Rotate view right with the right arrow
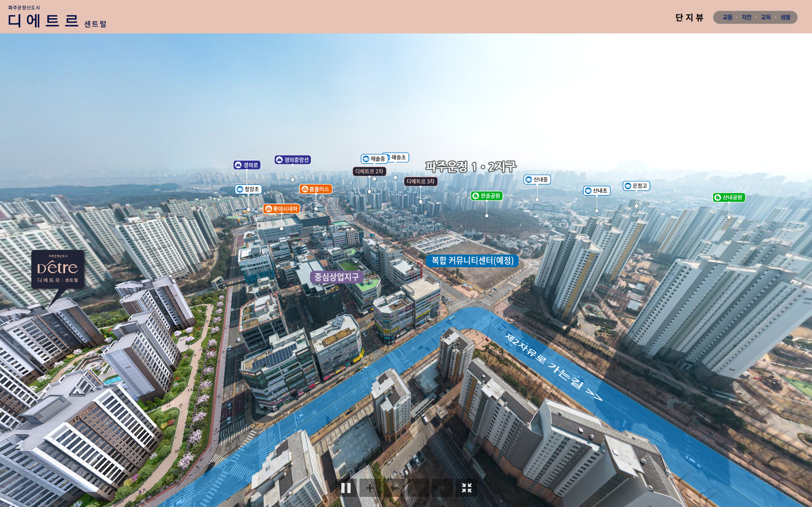This screenshot has width=812, height=507. 442,488
